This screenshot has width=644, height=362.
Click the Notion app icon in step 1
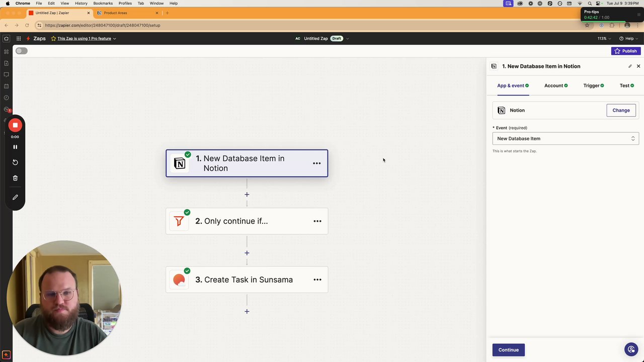coord(179,163)
